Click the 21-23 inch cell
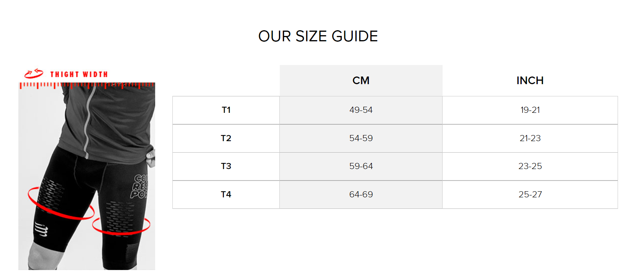Viewport: 644px width, 275px height. (530, 138)
